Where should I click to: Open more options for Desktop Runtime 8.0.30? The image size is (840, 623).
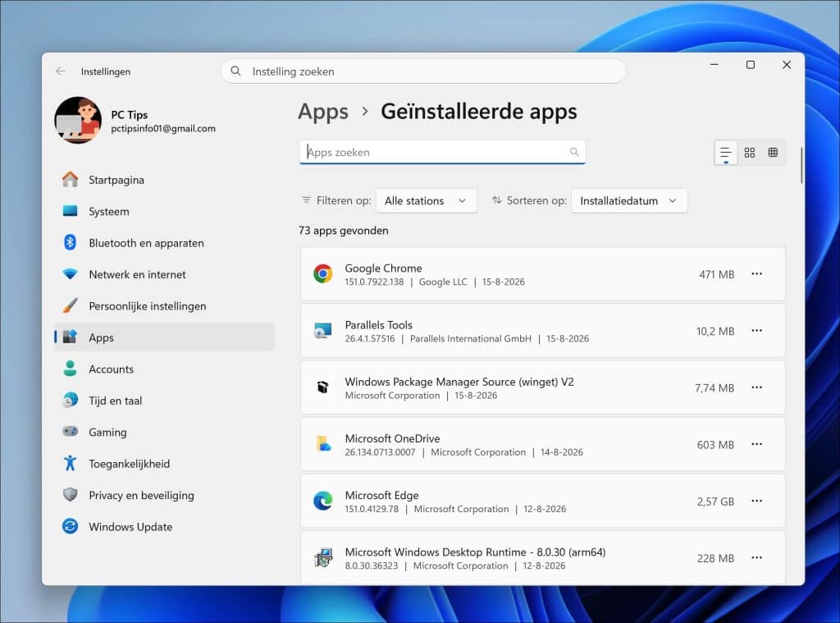tap(756, 558)
